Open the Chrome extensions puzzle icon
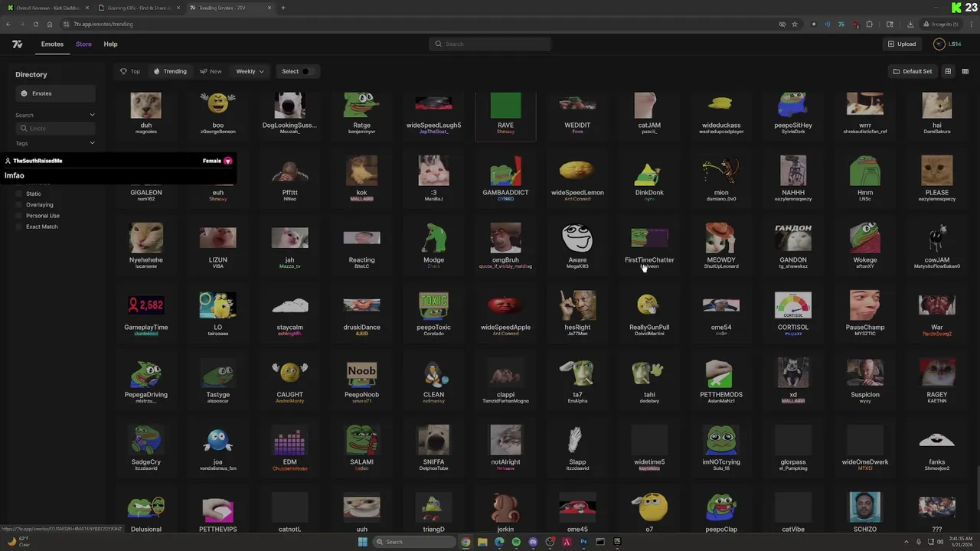The height and width of the screenshot is (551, 980). point(869,24)
